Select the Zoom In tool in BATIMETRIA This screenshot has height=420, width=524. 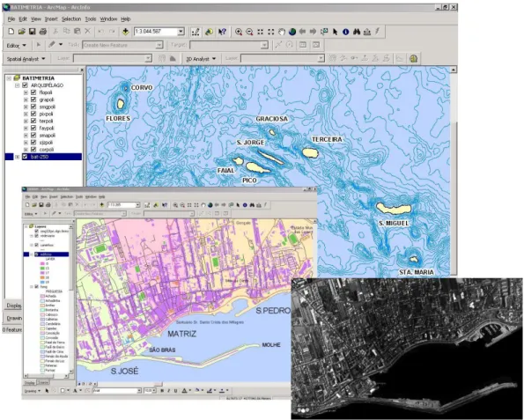click(239, 32)
